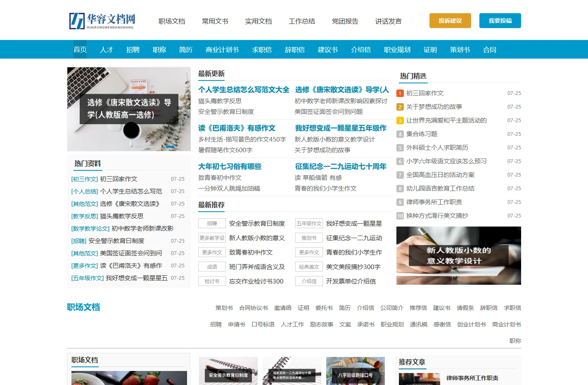Viewport: 588px width, 385px height.
Task: Click the 检讨书 tag box in 最新推荐
Action: click(212, 281)
